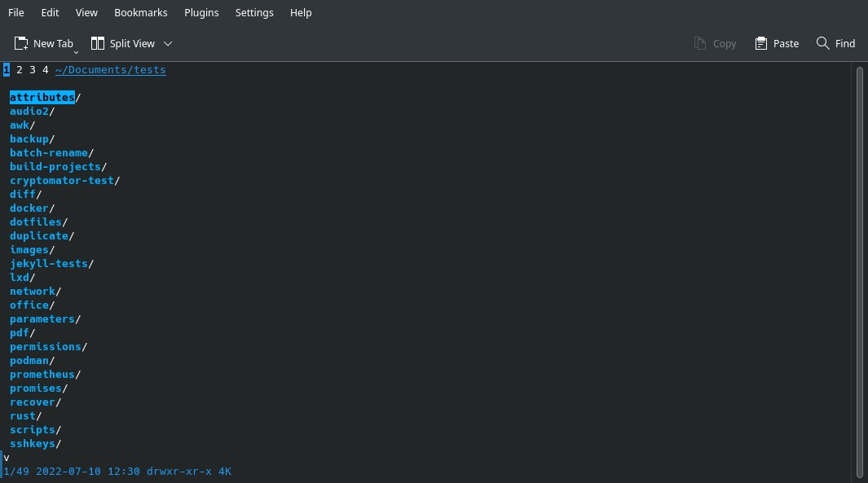868x483 pixels.
Task: Select the jekyll-tests directory
Action: (x=49, y=263)
